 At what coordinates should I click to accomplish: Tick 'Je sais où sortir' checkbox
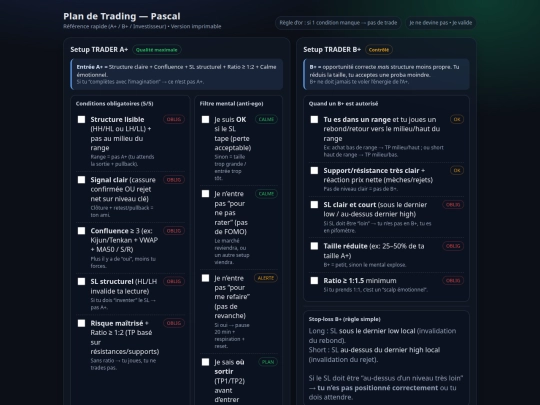pyautogui.click(x=205, y=362)
